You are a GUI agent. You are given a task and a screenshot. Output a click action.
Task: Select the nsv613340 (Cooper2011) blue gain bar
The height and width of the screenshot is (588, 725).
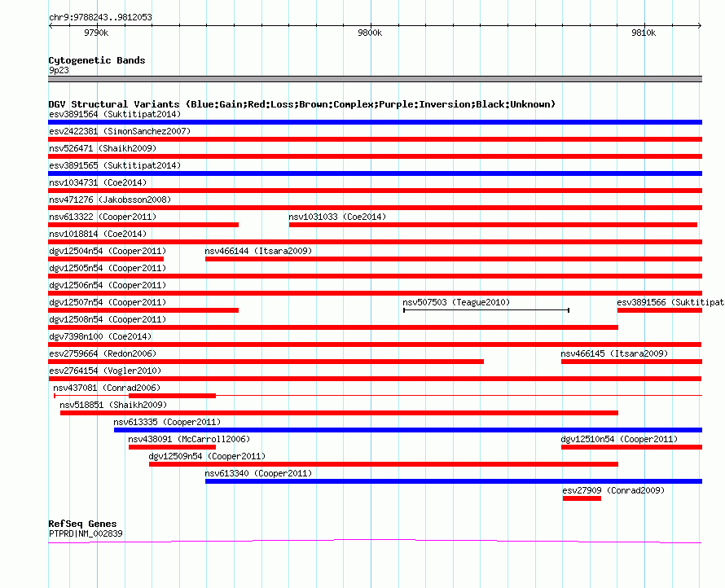pyautogui.click(x=454, y=481)
